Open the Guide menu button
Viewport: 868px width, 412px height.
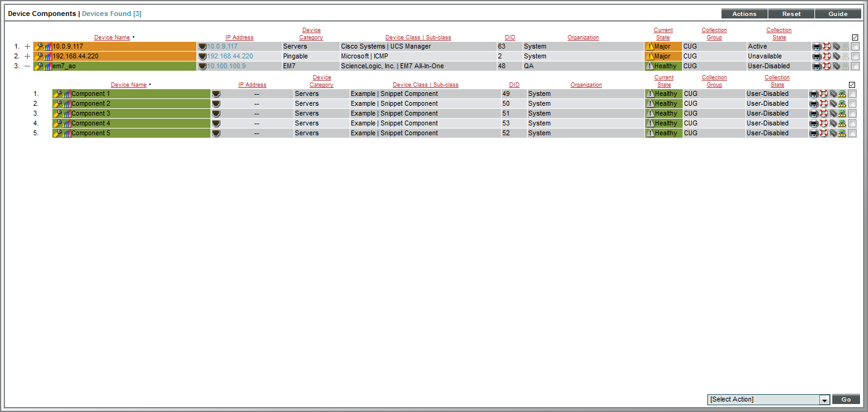click(838, 14)
